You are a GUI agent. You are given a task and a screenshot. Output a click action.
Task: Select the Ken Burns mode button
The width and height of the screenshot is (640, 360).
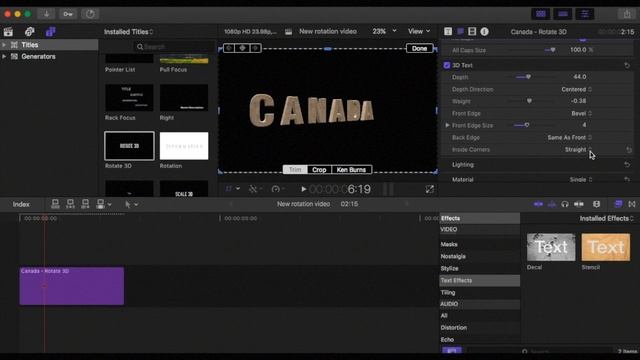(351, 169)
